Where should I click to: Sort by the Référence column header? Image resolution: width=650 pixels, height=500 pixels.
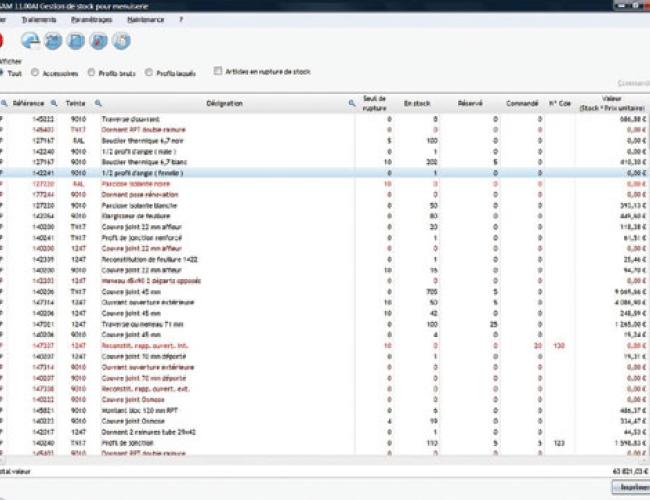[x=28, y=103]
